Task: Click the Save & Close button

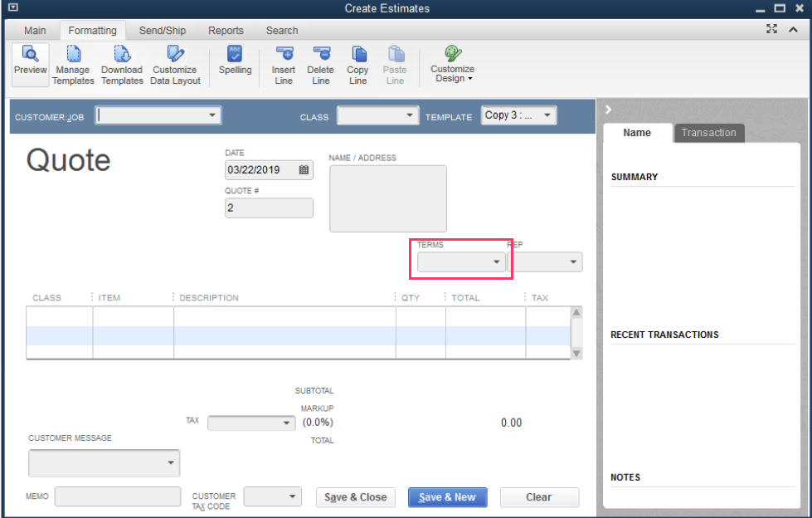Action: pyautogui.click(x=356, y=497)
